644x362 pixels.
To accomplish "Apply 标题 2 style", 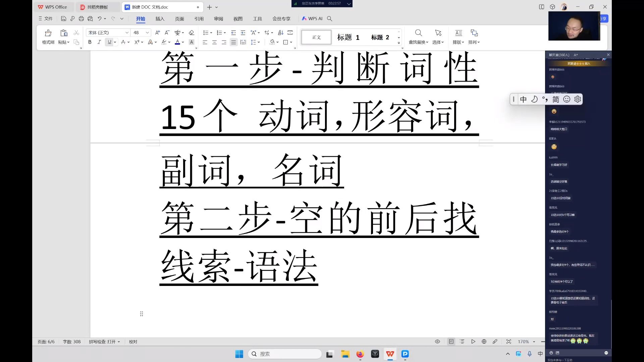I will pos(380,37).
